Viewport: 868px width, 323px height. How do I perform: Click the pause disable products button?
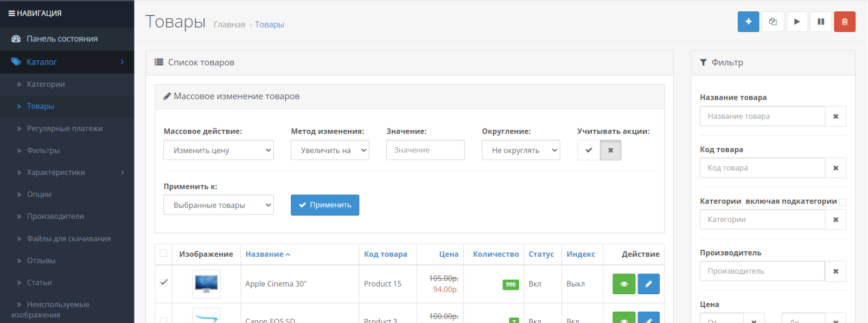(x=821, y=22)
